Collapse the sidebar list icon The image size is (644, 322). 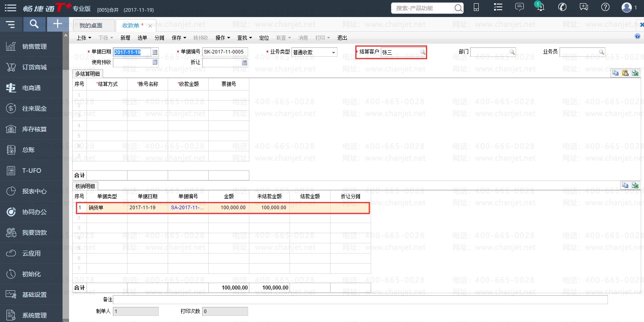pyautogui.click(x=11, y=24)
